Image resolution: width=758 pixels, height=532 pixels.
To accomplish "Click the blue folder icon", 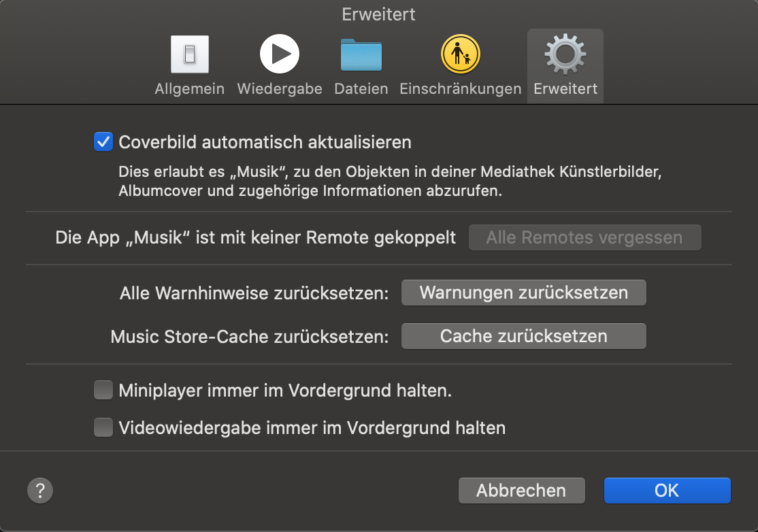I will coord(361,55).
